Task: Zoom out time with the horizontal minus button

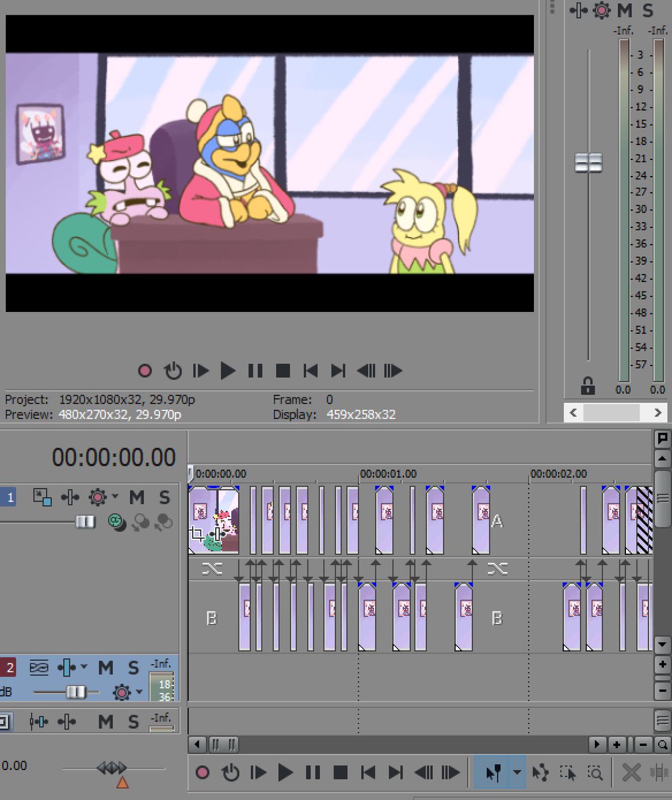Action: (644, 744)
